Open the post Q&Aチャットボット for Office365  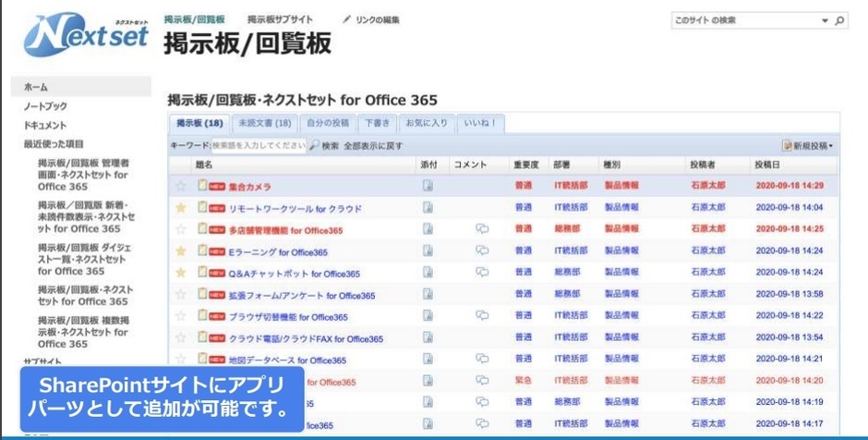pos(295,274)
